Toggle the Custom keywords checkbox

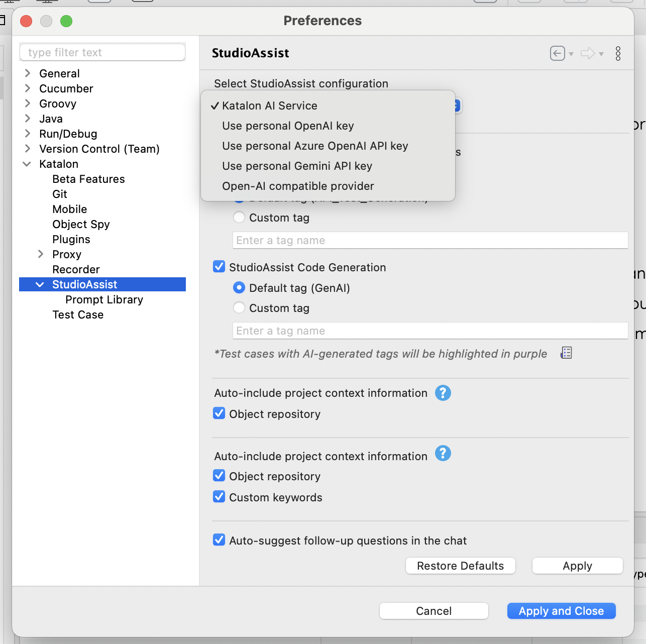pos(219,496)
